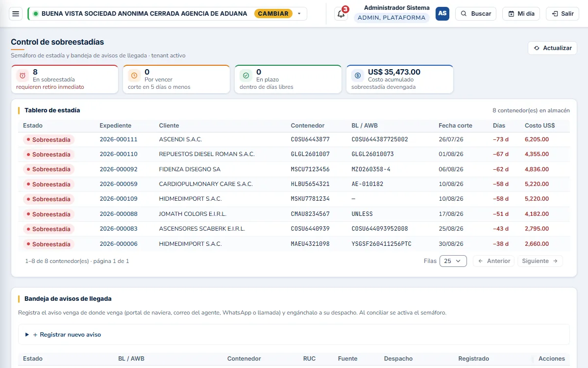Expand the Registrar nuevo aviso section
588x368 pixels.
[x=294, y=335]
